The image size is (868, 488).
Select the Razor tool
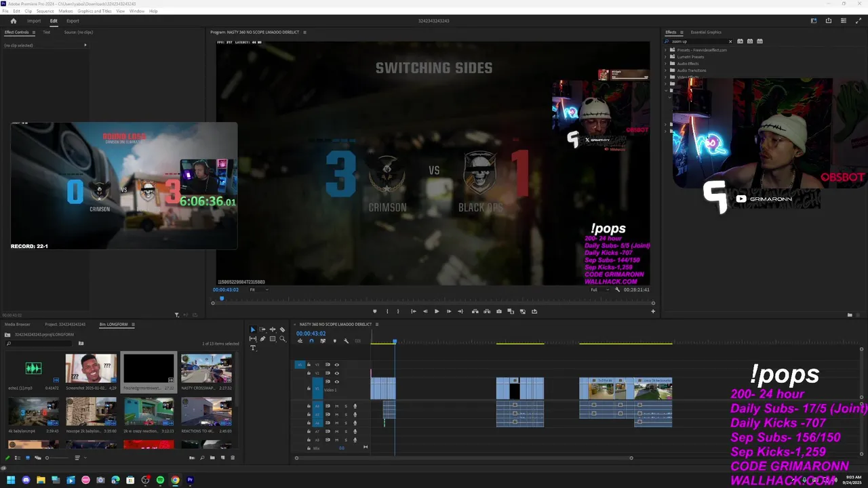click(282, 329)
